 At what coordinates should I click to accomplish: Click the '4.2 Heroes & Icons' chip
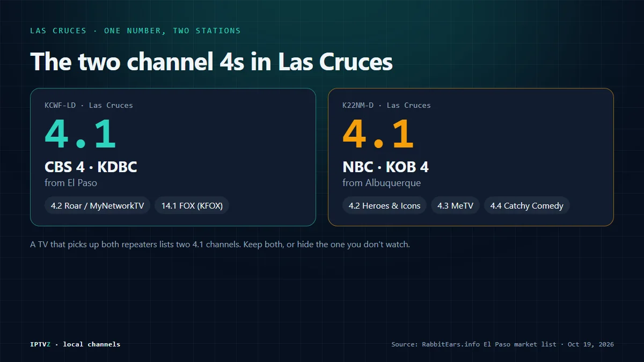point(385,205)
